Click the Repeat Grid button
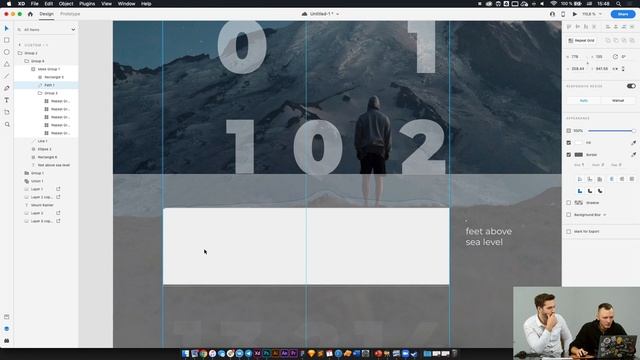Image resolution: width=640 pixels, height=360 pixels. (582, 40)
